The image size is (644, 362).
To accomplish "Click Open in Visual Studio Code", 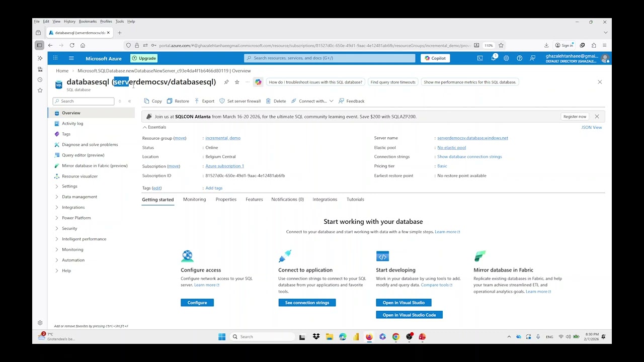I will point(409,315).
